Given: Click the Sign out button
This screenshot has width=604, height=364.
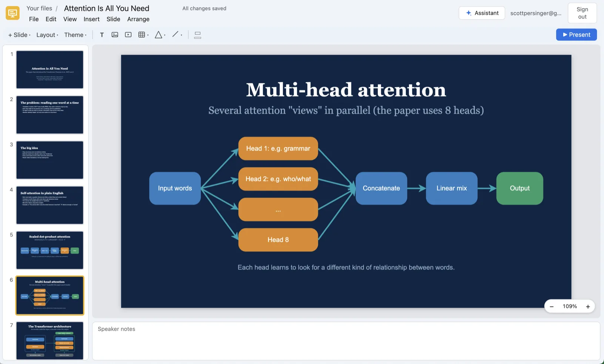Looking at the screenshot, I should [x=582, y=13].
